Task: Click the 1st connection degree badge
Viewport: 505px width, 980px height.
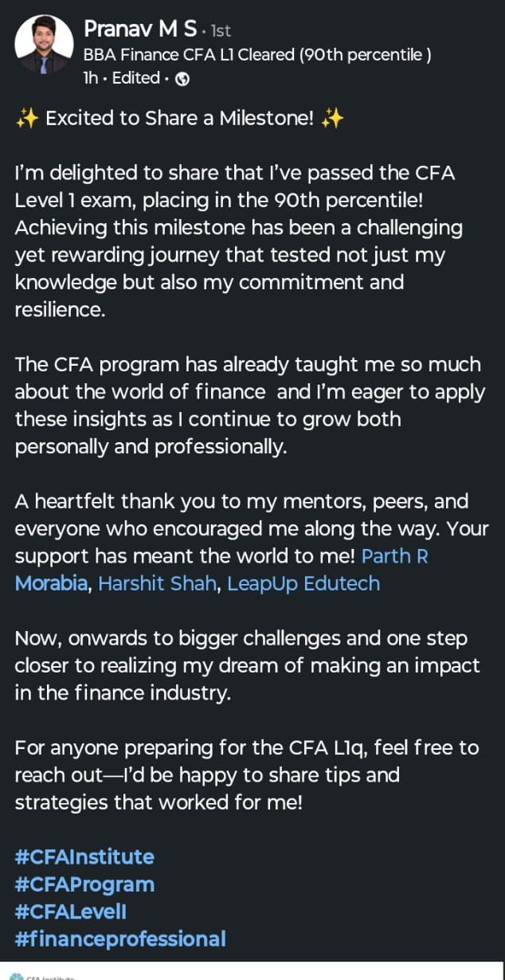Action: pos(219,31)
